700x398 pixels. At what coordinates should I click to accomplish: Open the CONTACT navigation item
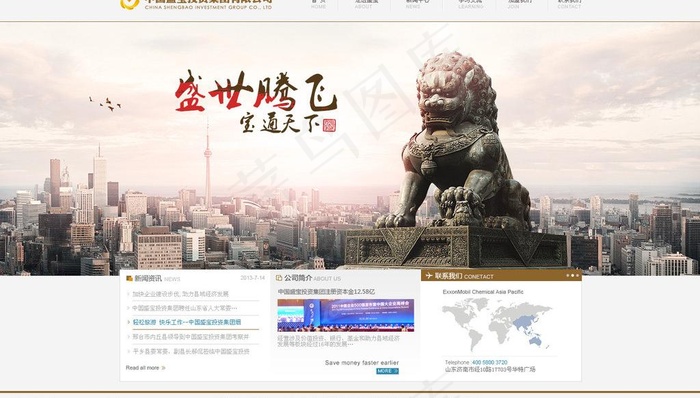click(x=569, y=4)
